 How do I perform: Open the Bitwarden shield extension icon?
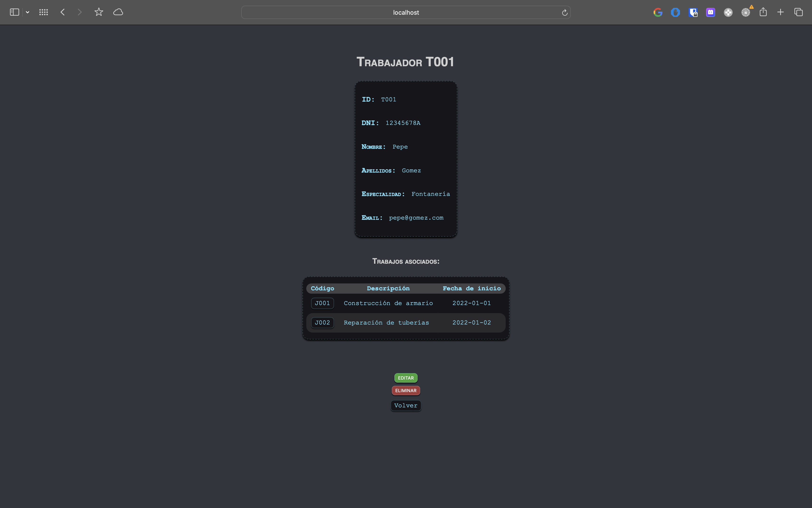click(693, 12)
